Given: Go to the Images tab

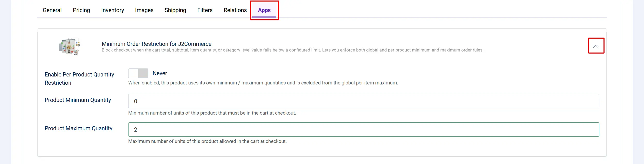Looking at the screenshot, I should tap(144, 10).
